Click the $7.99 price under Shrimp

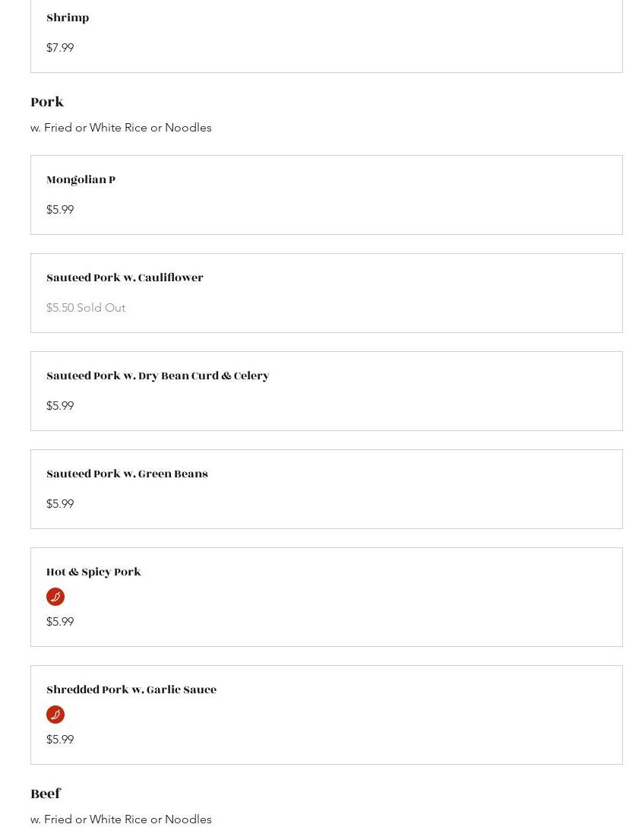(x=60, y=48)
